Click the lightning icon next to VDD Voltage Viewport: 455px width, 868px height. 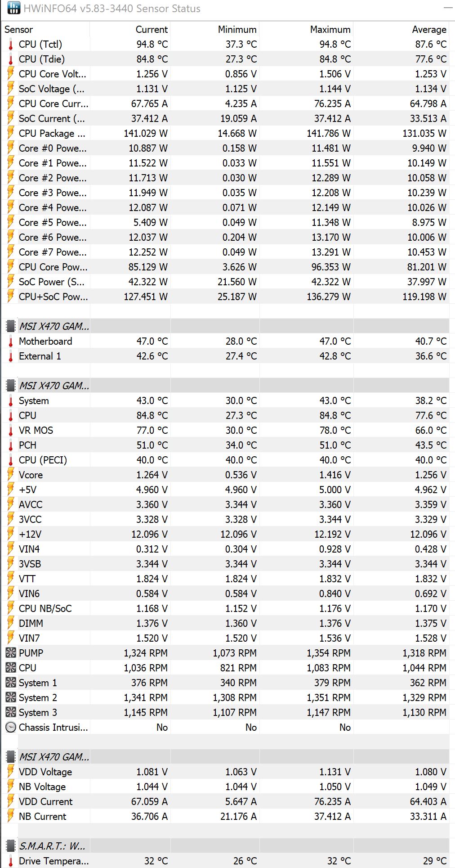pos(11,772)
